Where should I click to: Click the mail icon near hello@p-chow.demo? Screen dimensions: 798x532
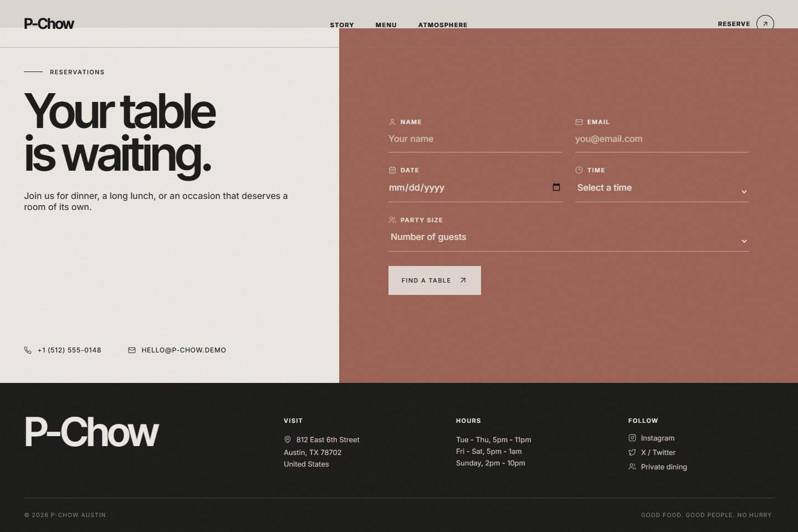click(x=132, y=350)
